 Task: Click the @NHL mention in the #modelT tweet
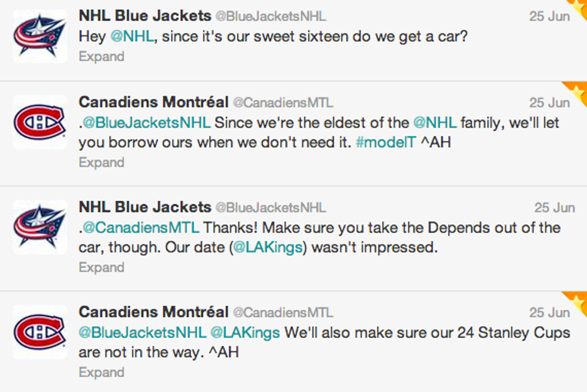(435, 123)
